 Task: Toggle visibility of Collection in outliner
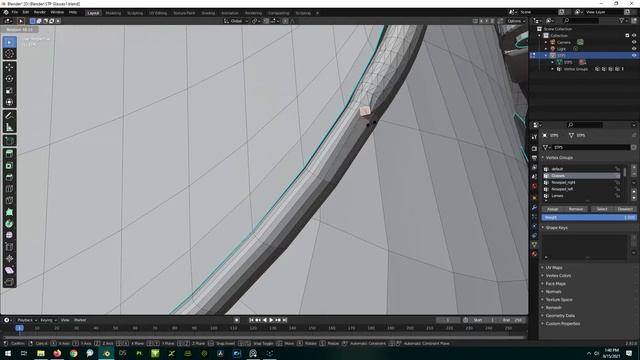coord(634,36)
